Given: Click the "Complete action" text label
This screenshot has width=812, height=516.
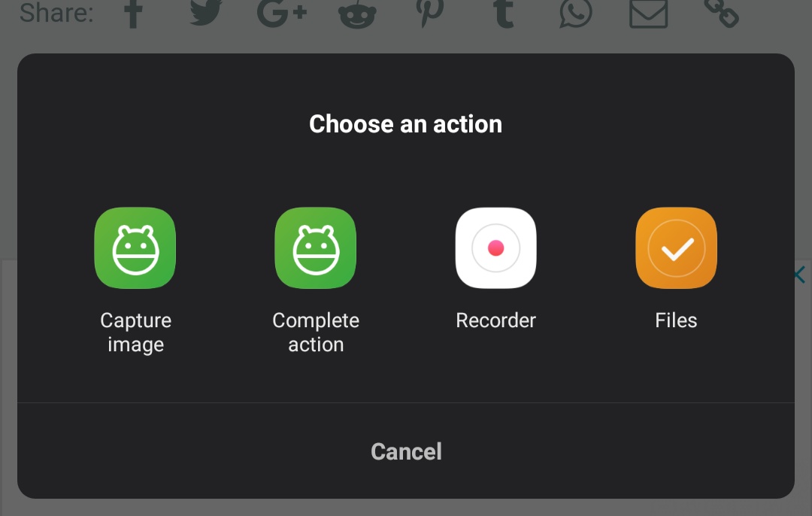Looking at the screenshot, I should click(x=316, y=332).
